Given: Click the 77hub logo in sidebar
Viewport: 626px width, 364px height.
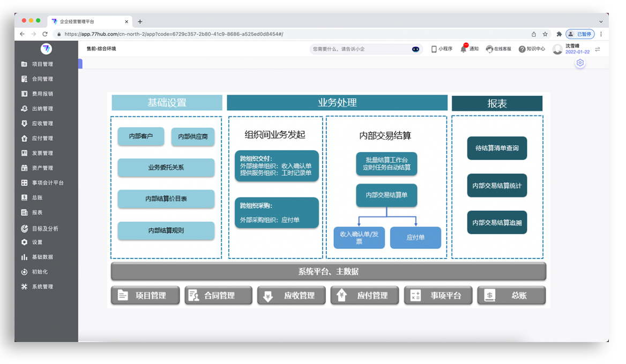Looking at the screenshot, I should pos(46,49).
